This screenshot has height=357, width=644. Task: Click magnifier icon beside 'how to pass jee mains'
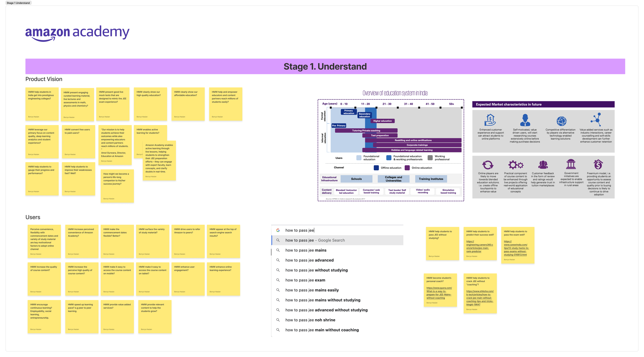point(278,250)
